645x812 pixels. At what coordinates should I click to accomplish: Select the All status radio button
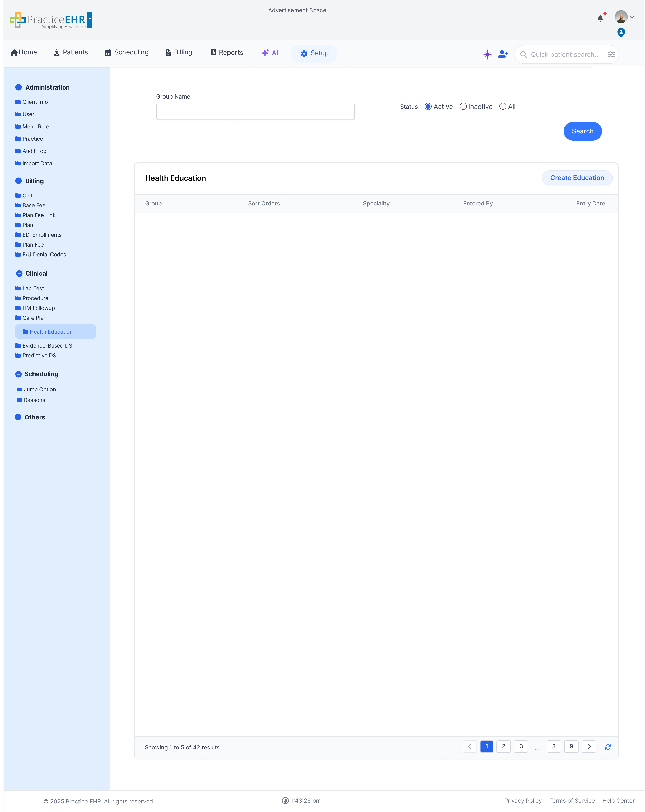coord(503,106)
